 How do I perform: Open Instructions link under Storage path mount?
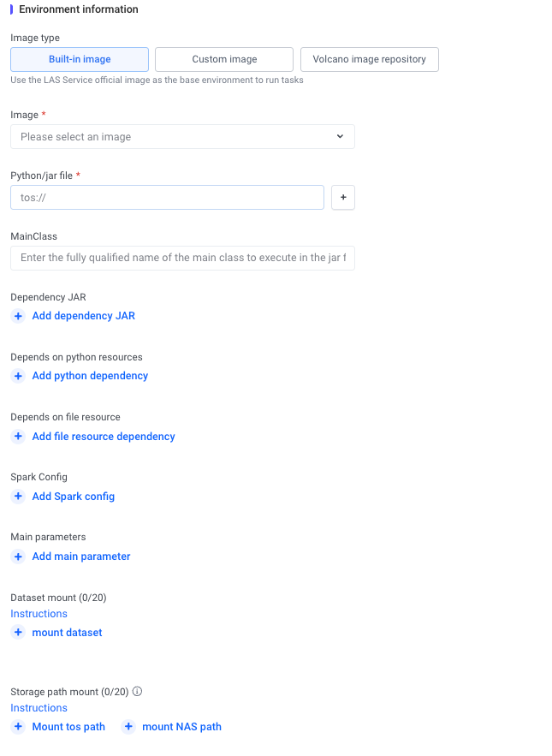click(39, 708)
